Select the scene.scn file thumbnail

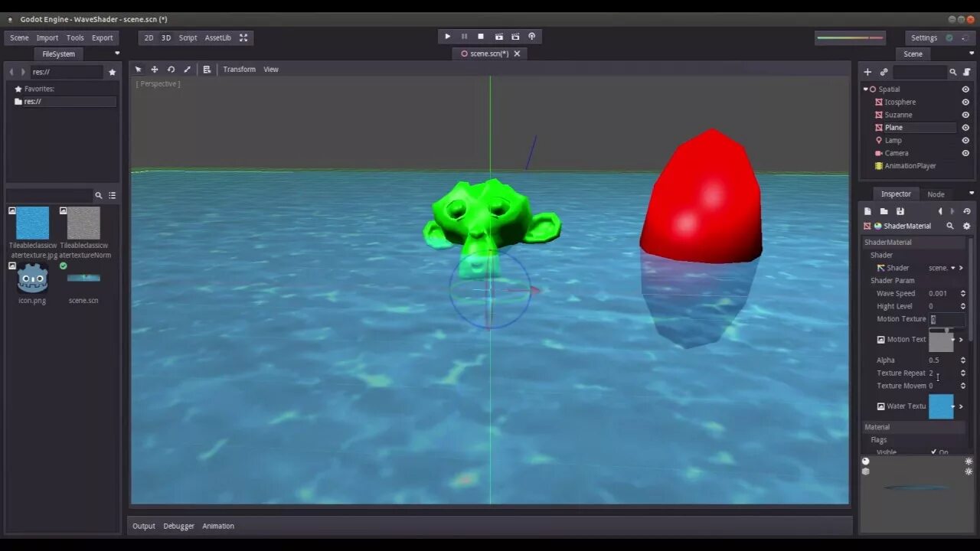83,279
